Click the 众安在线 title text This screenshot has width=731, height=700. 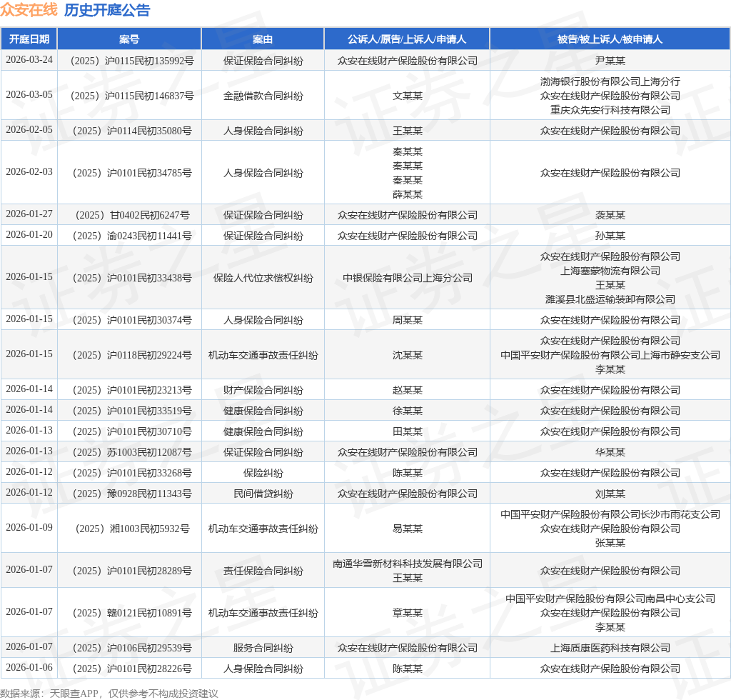point(29,10)
